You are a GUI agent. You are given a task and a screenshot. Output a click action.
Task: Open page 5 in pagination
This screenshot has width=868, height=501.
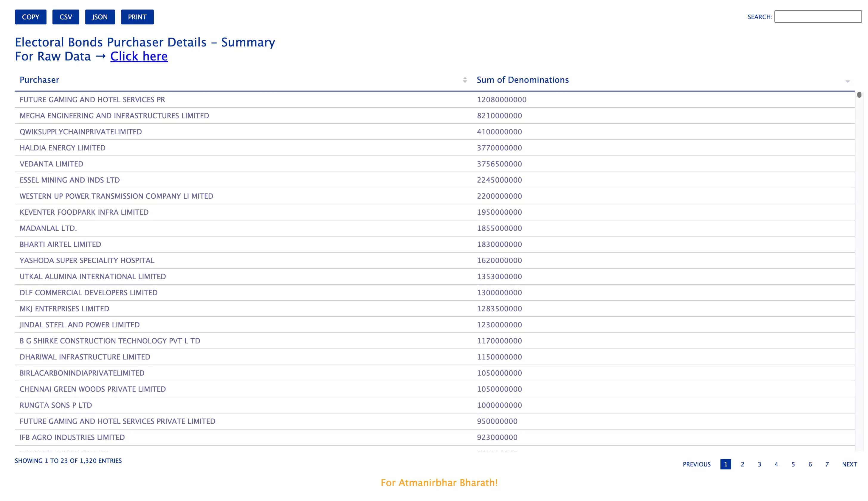793,464
